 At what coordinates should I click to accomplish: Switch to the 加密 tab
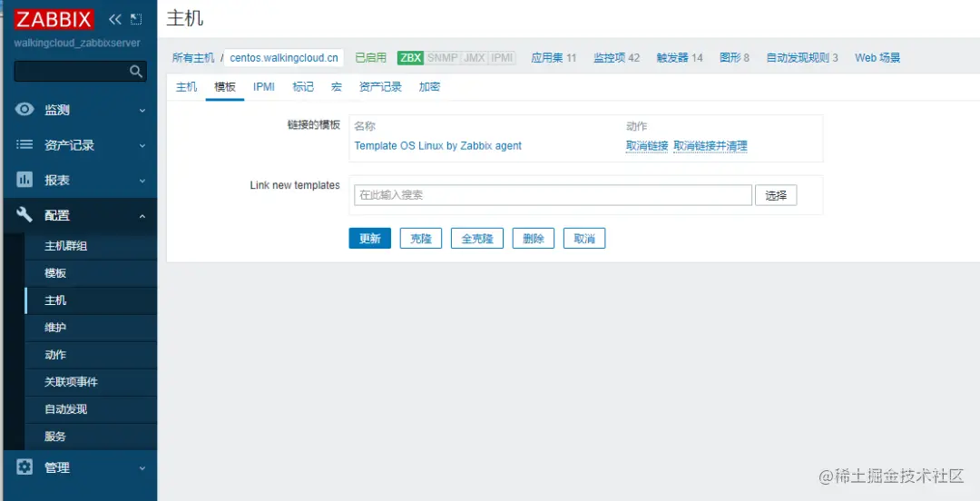(429, 87)
